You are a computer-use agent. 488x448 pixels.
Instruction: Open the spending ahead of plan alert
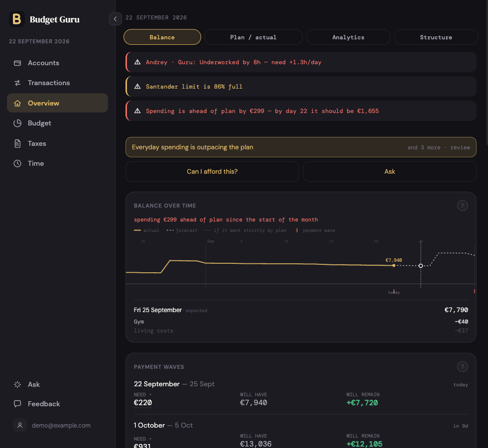[301, 111]
